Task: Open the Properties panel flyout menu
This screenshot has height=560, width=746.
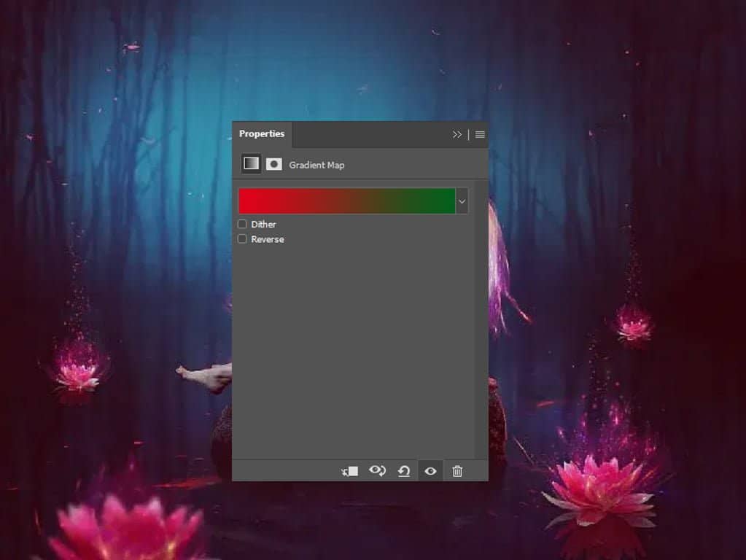Action: coord(479,134)
